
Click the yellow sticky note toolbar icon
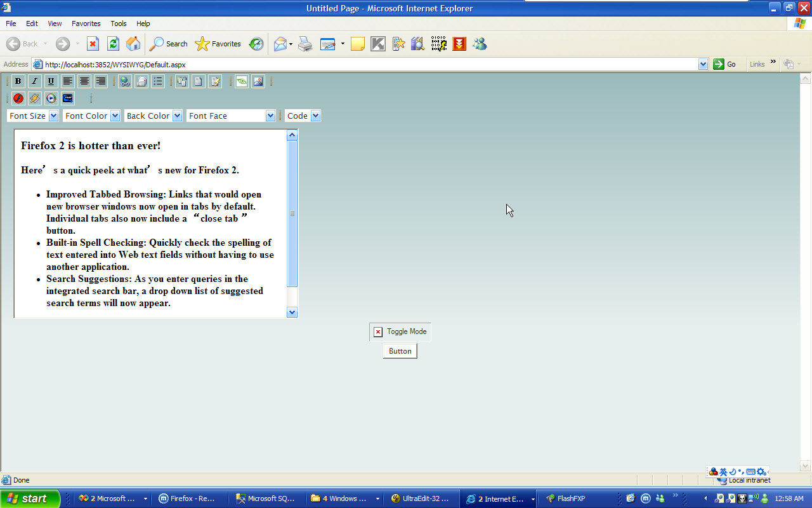(358, 44)
